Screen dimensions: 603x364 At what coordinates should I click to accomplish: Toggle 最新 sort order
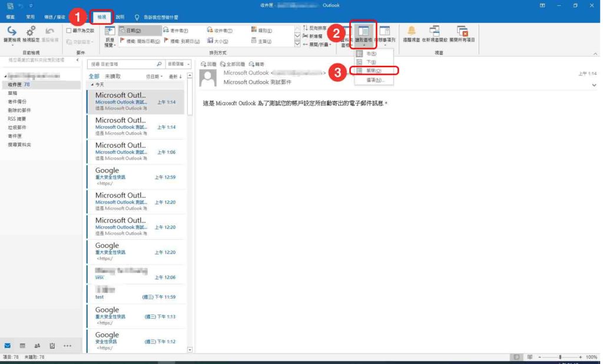pyautogui.click(x=175, y=77)
